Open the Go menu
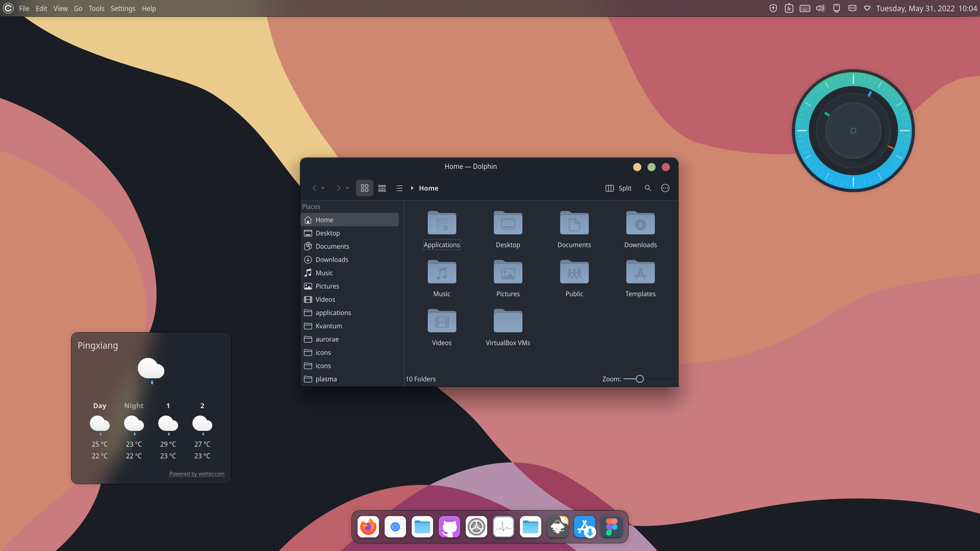 click(x=78, y=9)
